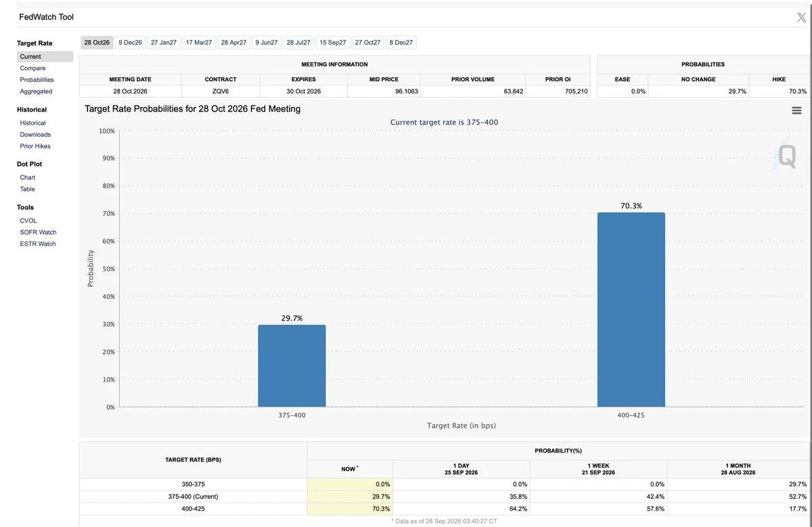
Task: Click the 42.4% one-week probability cell
Action: [598, 497]
